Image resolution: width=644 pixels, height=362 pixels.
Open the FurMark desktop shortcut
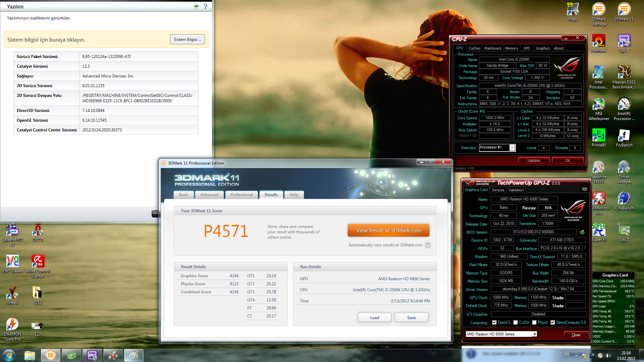click(598, 44)
